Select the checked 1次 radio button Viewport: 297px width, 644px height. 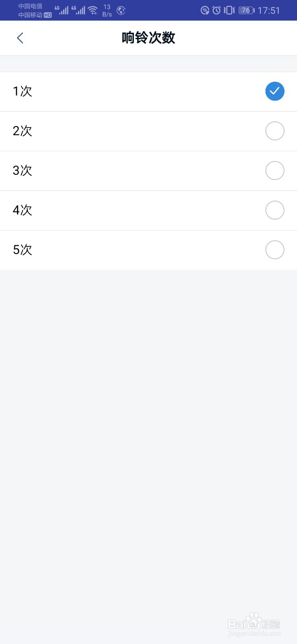tap(275, 91)
